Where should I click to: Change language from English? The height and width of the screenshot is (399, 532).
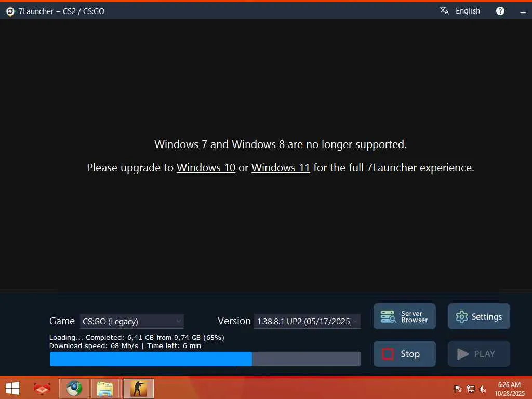[x=468, y=11]
